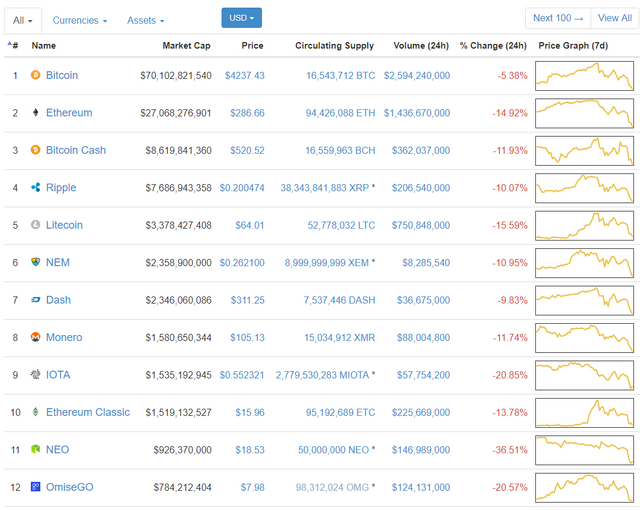This screenshot has height=510, width=640.
Task: Open the Bitcoin Cash link
Action: [x=76, y=150]
